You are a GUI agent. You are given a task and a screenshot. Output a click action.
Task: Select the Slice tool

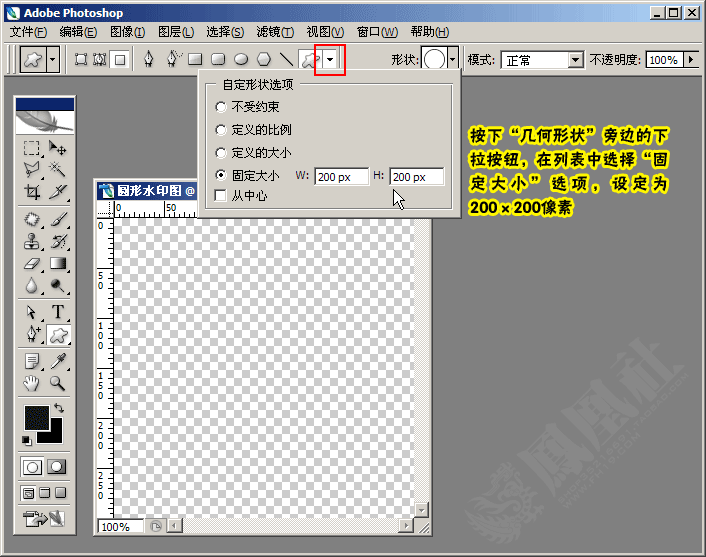(x=58, y=192)
